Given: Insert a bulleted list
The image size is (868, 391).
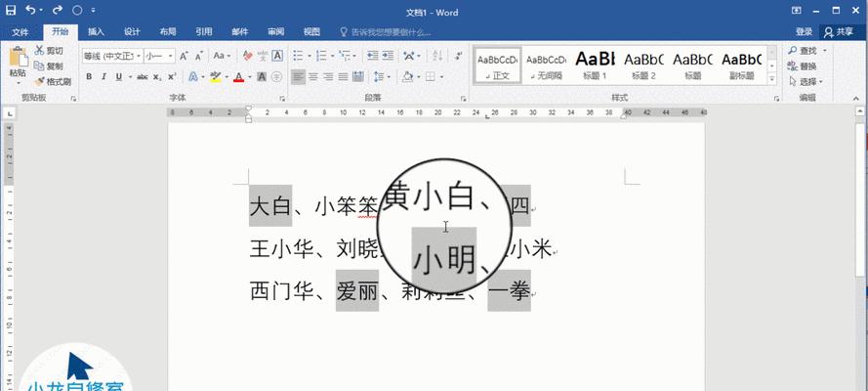Looking at the screenshot, I should click(297, 56).
